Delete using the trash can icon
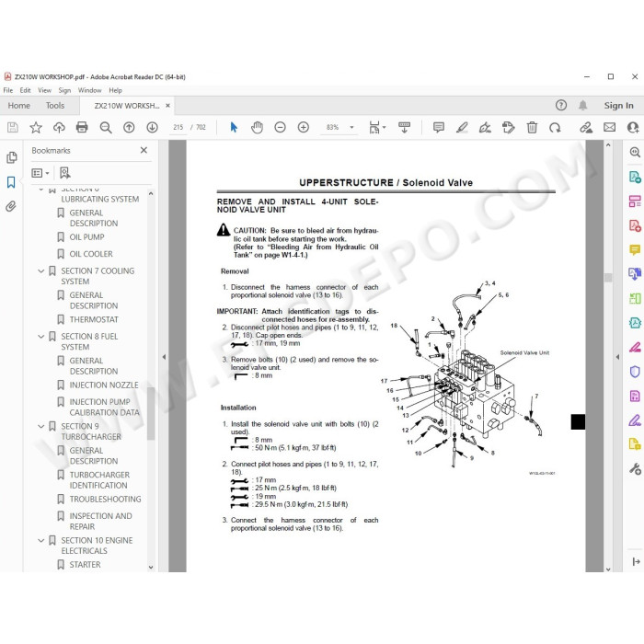 (532, 127)
